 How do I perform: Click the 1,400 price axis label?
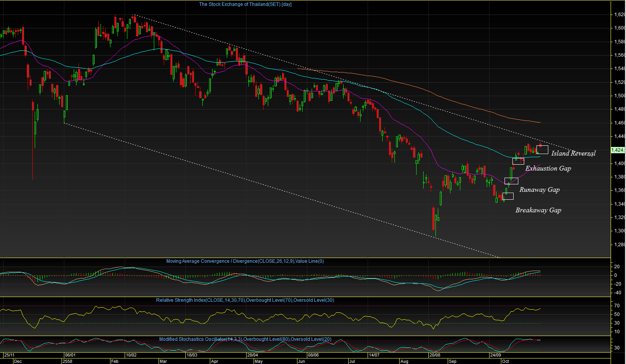[x=619, y=163]
